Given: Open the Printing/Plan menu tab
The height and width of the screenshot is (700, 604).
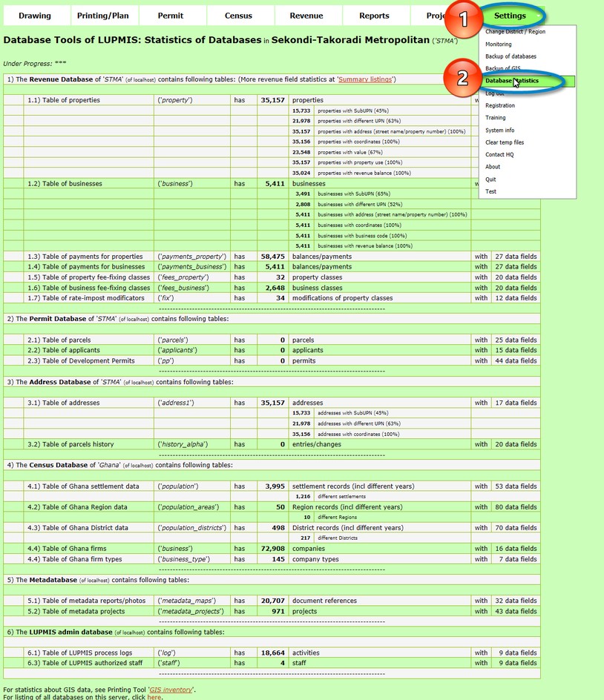Looking at the screenshot, I should tap(102, 16).
